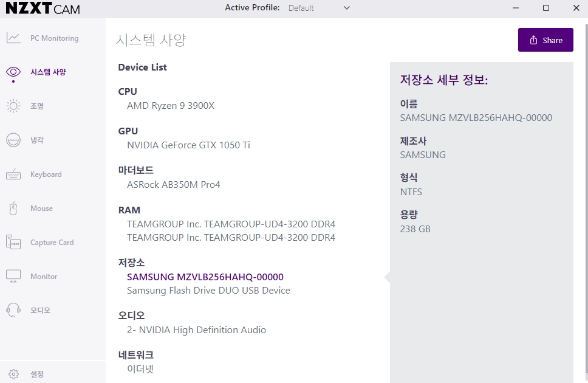Select Samsung Flash Drive DUO USB Device
Viewport: 588px width, 383px height.
pos(208,291)
